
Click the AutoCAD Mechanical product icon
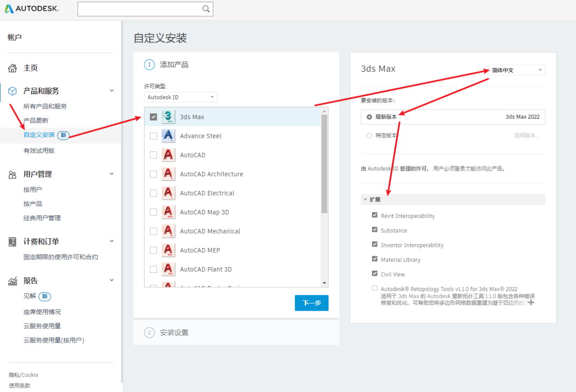click(x=168, y=231)
